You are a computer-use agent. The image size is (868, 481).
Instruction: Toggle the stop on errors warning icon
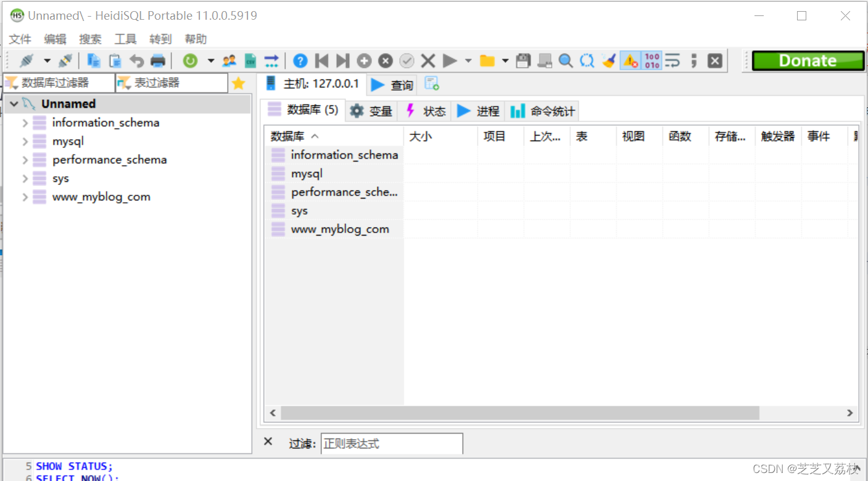pyautogui.click(x=630, y=60)
